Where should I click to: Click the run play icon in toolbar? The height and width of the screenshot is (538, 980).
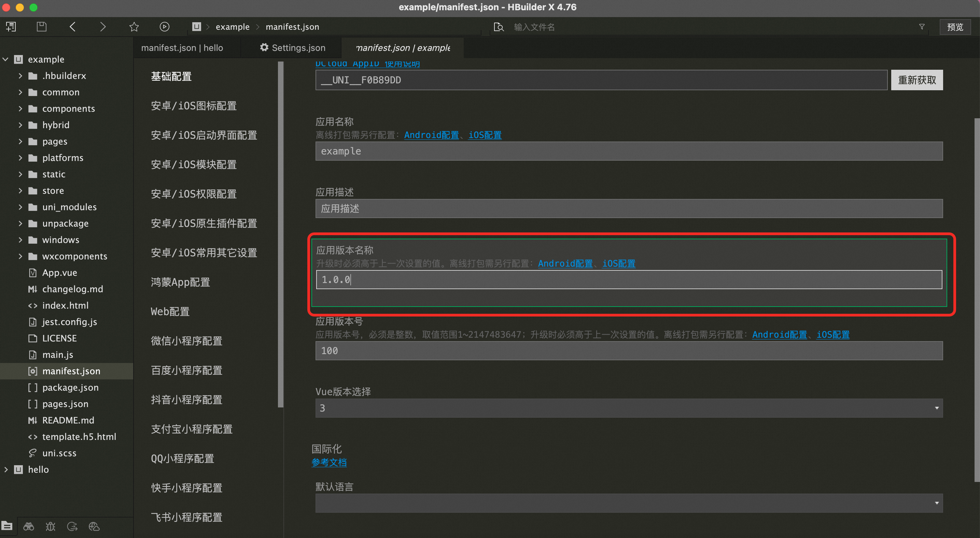click(164, 27)
